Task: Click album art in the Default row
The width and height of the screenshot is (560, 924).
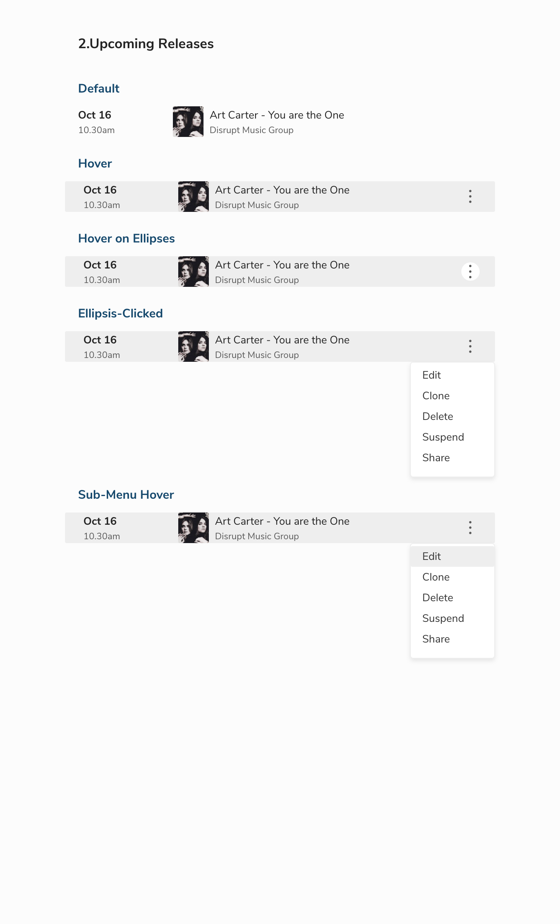Action: point(188,122)
